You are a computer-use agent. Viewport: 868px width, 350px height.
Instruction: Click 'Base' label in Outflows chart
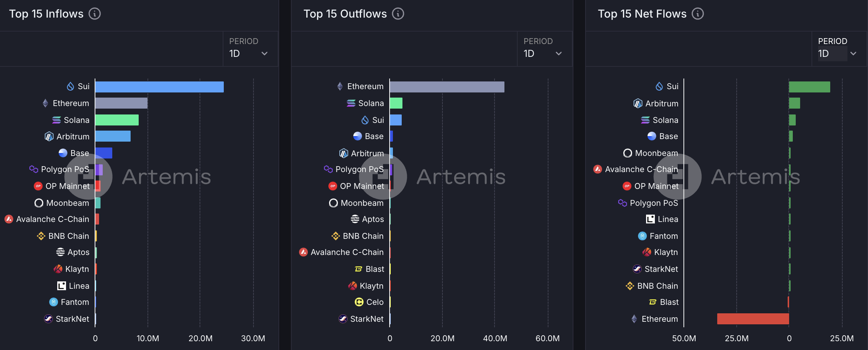374,136
